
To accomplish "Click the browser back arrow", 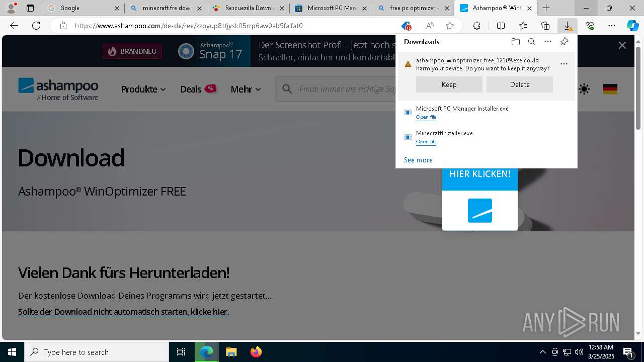I will [x=14, y=26].
